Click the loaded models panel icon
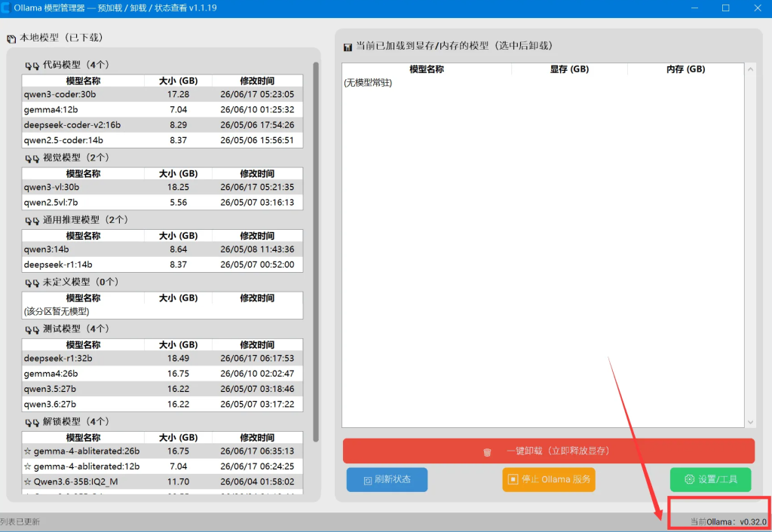The image size is (772, 532). [x=348, y=47]
